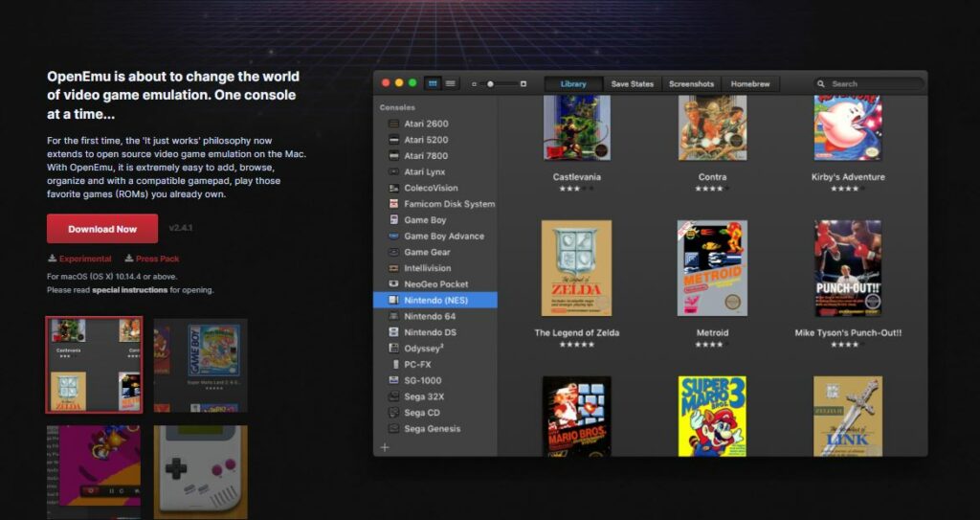Select the Game Boy handheld controls thumbnail
This screenshot has height=520, width=980.
tap(201, 472)
